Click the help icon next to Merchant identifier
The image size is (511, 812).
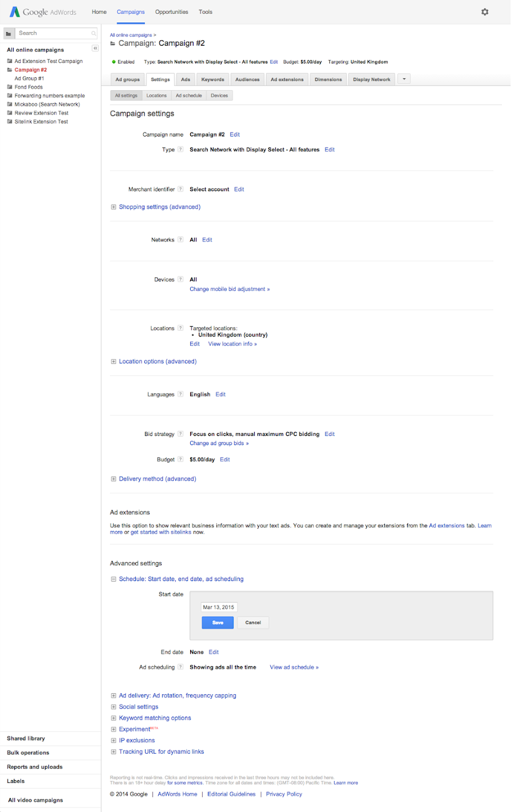point(180,189)
